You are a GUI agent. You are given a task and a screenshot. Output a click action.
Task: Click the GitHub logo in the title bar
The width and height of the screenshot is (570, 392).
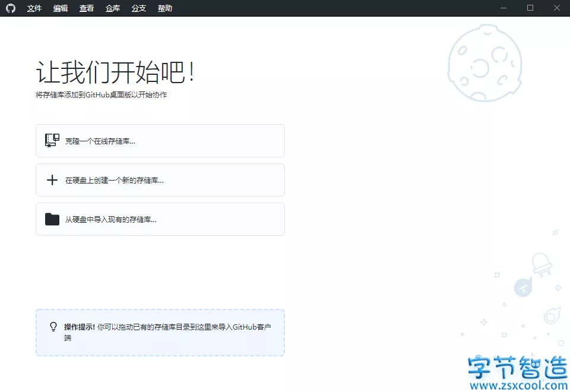point(11,8)
